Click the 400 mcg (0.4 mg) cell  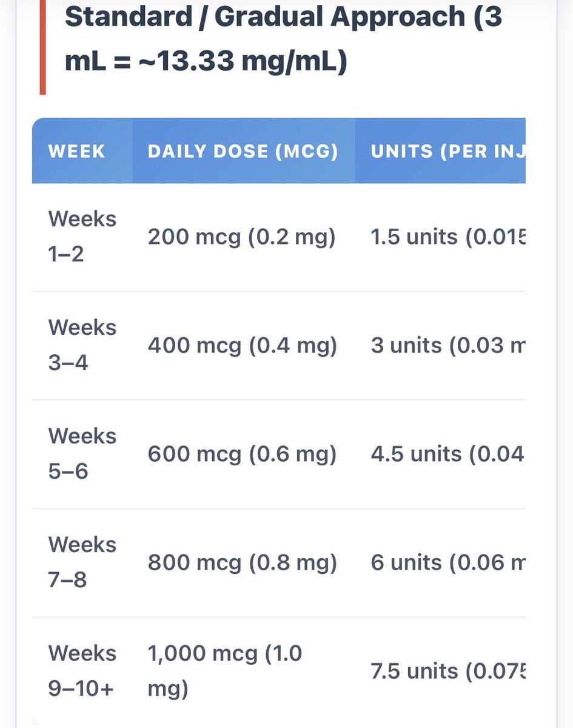[242, 345]
